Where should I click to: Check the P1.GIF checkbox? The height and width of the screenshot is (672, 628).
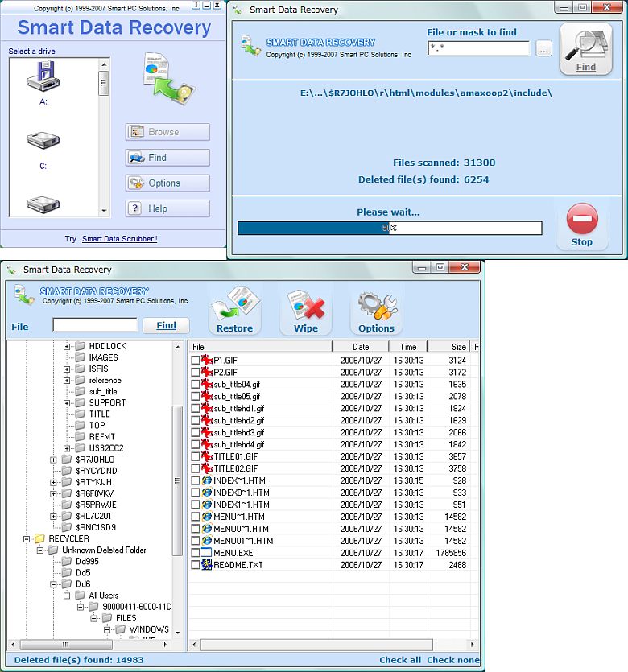196,361
